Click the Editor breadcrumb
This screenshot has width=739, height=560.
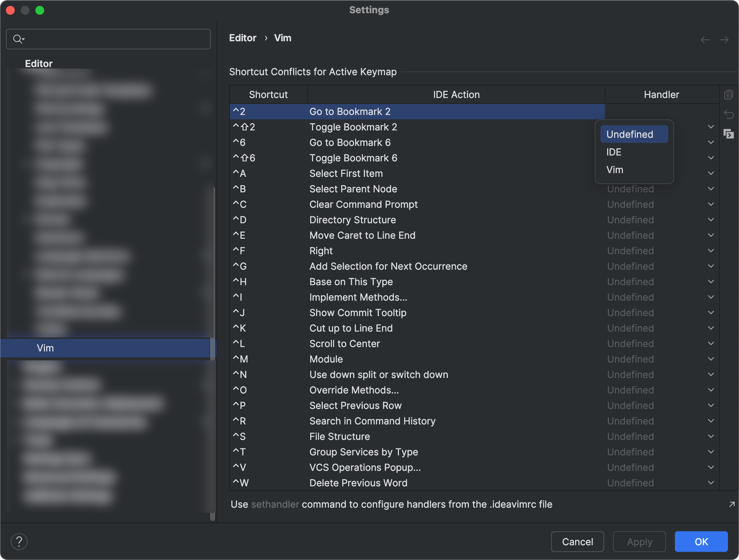click(x=242, y=38)
